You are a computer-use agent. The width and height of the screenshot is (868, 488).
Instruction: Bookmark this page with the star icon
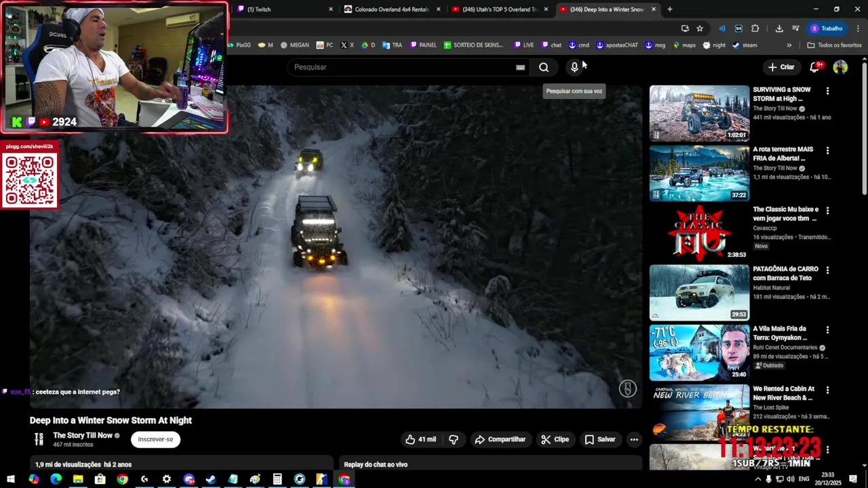coord(700,28)
